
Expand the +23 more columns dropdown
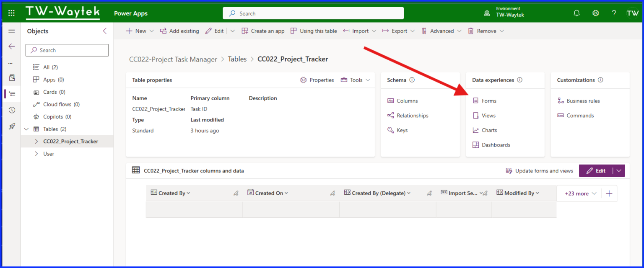579,193
